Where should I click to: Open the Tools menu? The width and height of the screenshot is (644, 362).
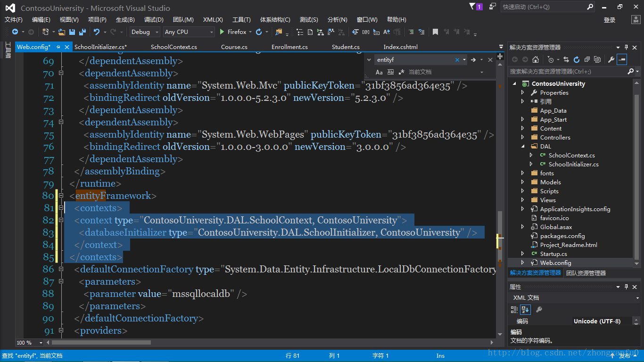point(241,20)
